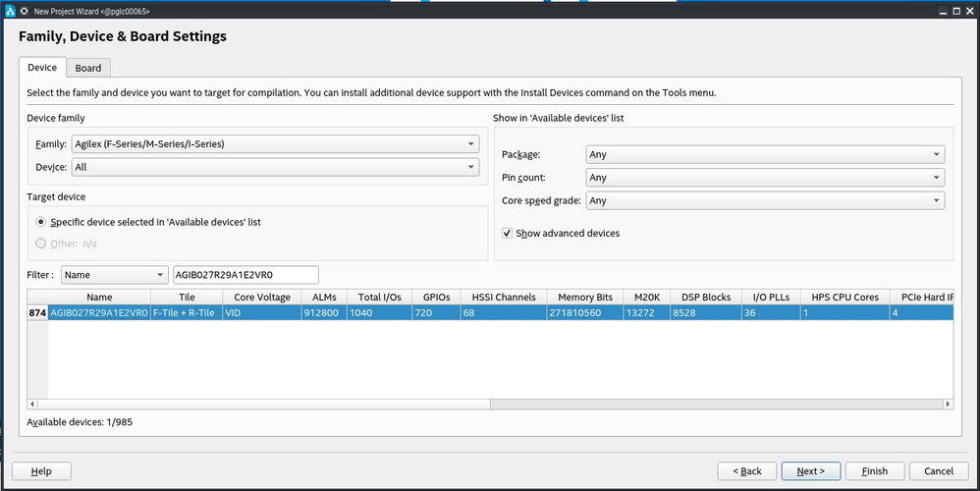Click the 720 GPIOs cell
980x491 pixels.
[436, 312]
